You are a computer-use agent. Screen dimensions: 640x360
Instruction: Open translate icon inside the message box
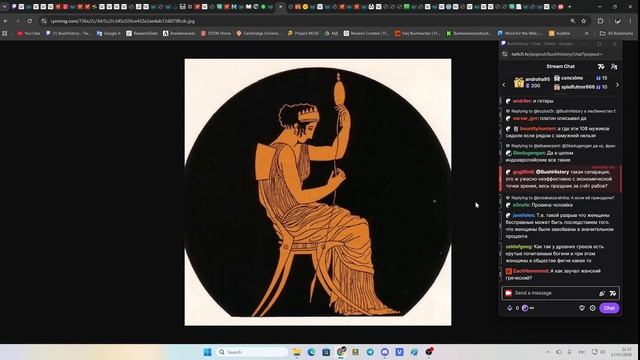[612, 293]
